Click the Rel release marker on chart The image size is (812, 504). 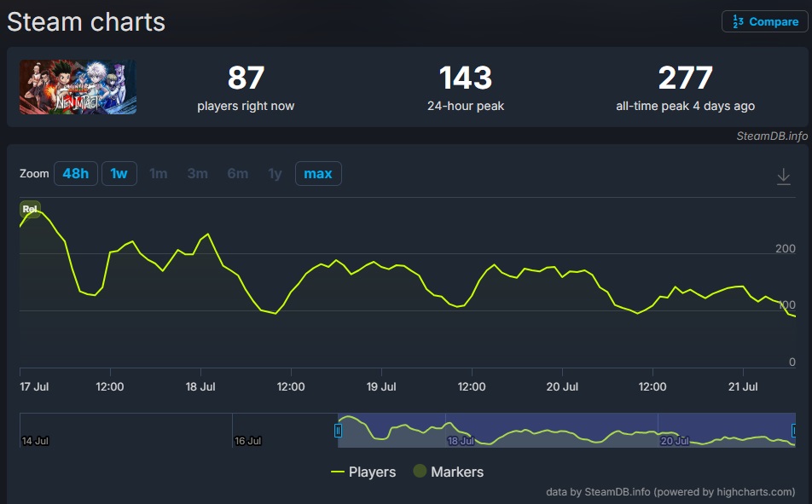(x=30, y=209)
